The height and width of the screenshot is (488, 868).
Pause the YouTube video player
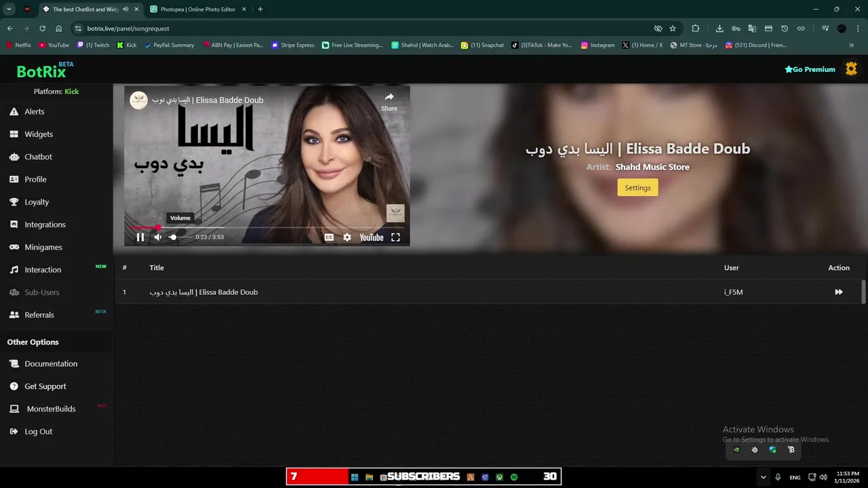point(140,237)
